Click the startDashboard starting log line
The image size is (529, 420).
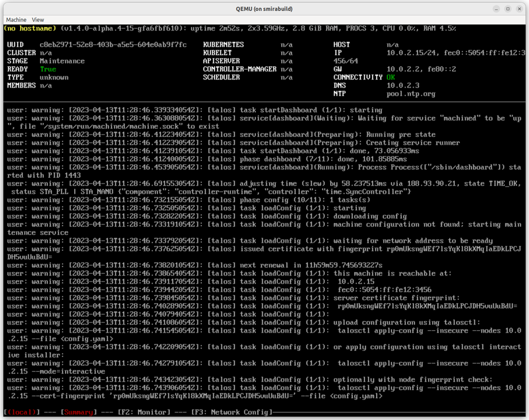pos(195,110)
